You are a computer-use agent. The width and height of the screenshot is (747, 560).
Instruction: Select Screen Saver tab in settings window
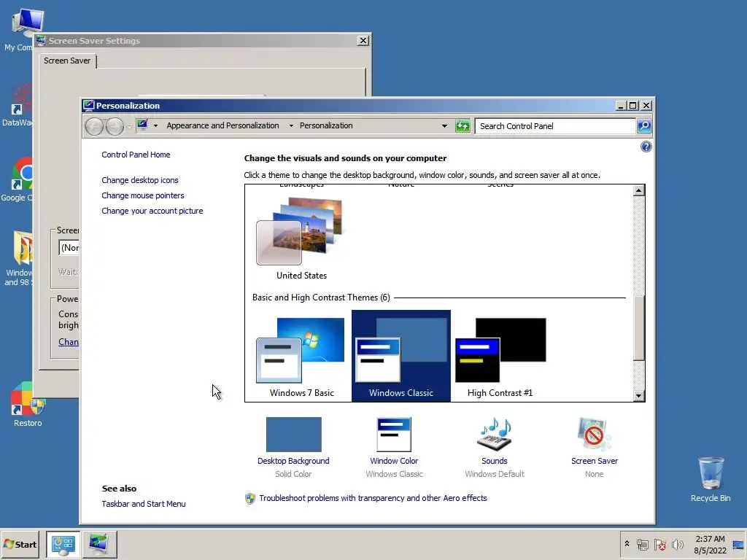point(67,61)
